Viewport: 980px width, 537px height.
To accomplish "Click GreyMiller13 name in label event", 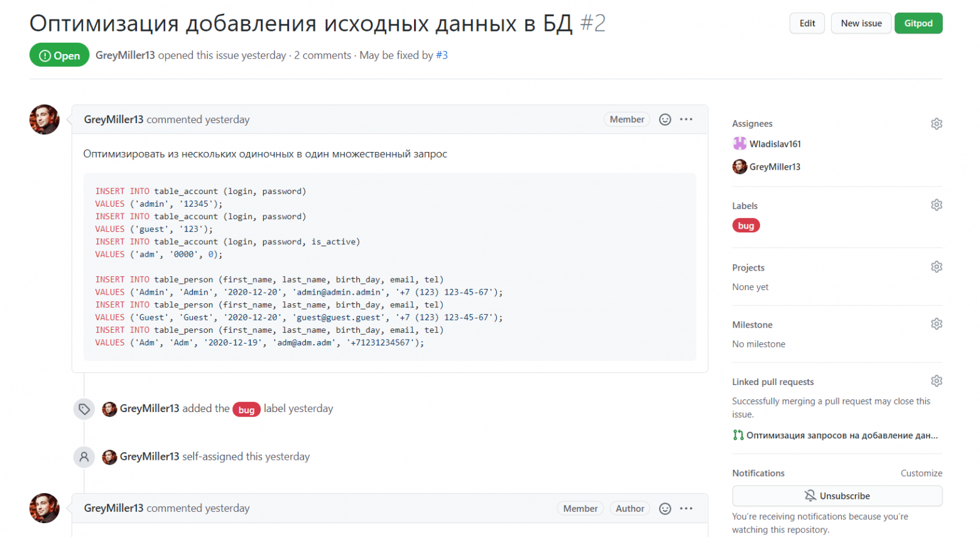I will coord(150,408).
